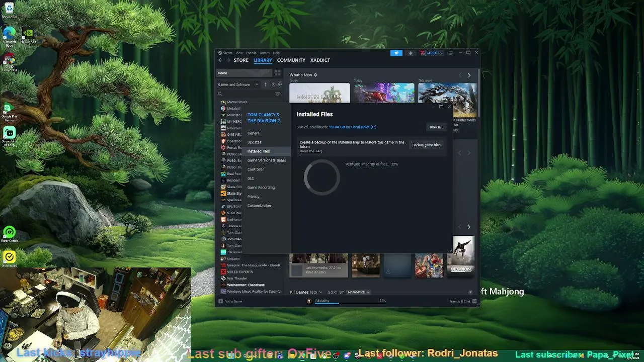Click the Add a Game plus icon

220,301
